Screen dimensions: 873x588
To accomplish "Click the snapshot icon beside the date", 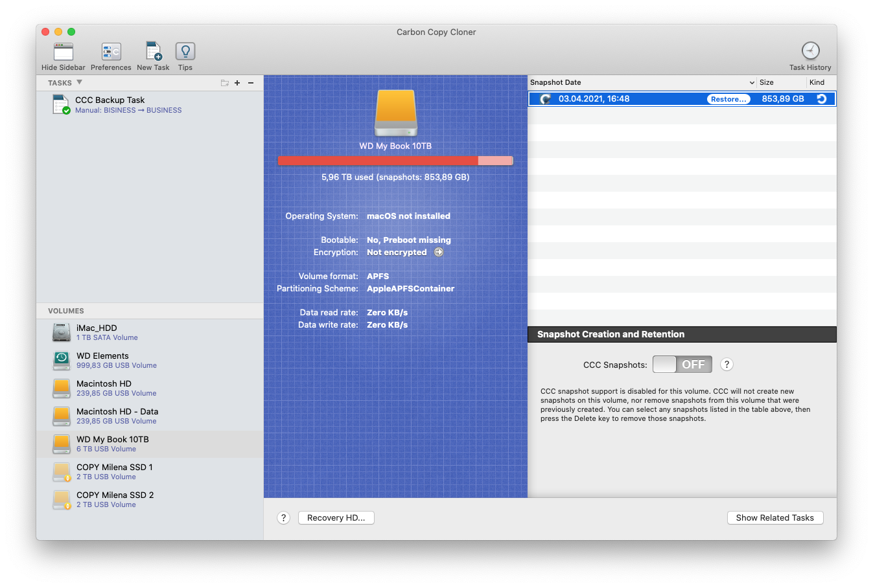I will tap(546, 99).
